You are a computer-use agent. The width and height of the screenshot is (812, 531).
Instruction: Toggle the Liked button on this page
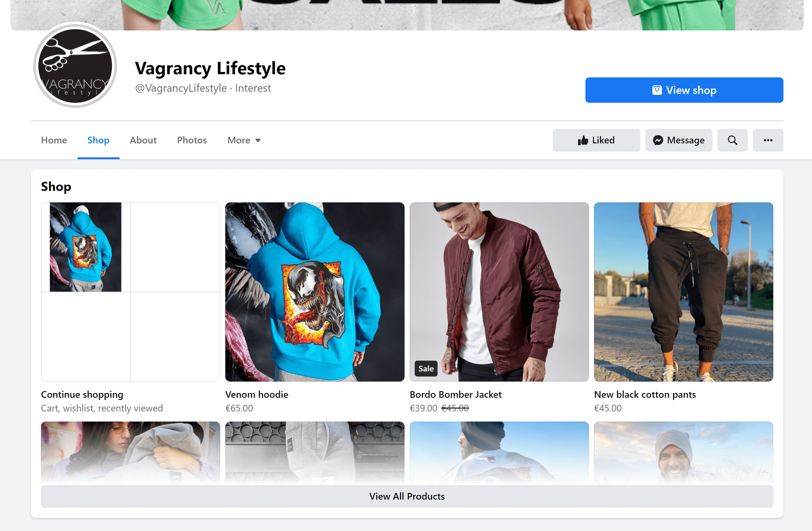[x=596, y=140]
